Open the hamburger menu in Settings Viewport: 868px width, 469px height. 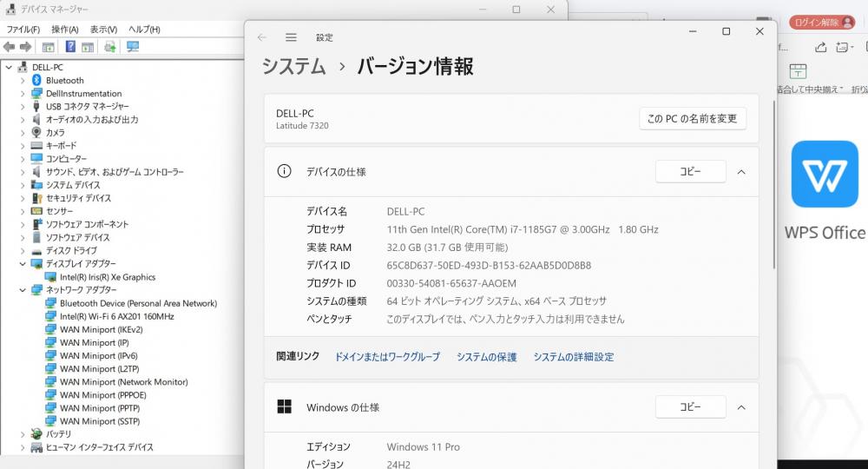(291, 37)
